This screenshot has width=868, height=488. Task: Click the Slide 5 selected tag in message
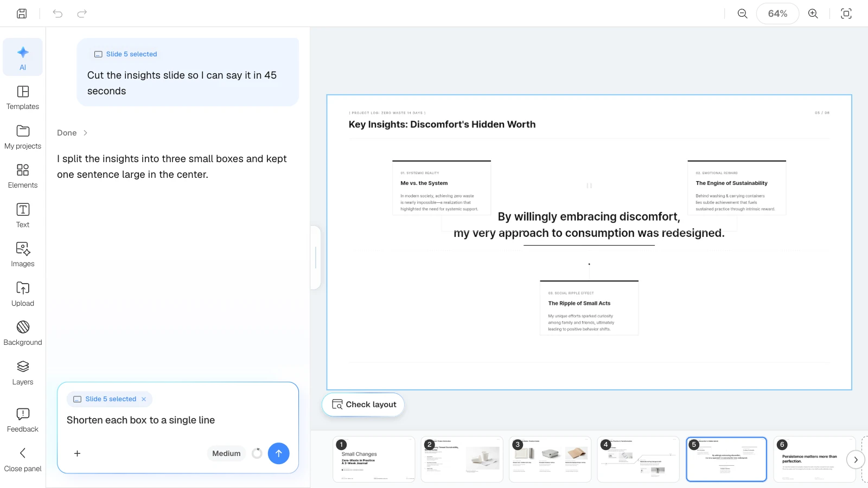pos(126,54)
